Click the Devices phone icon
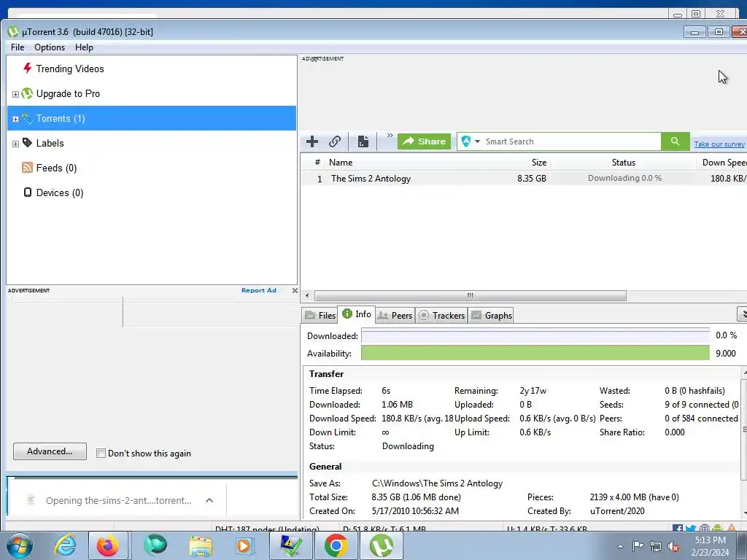This screenshot has height=560, width=747. click(27, 192)
